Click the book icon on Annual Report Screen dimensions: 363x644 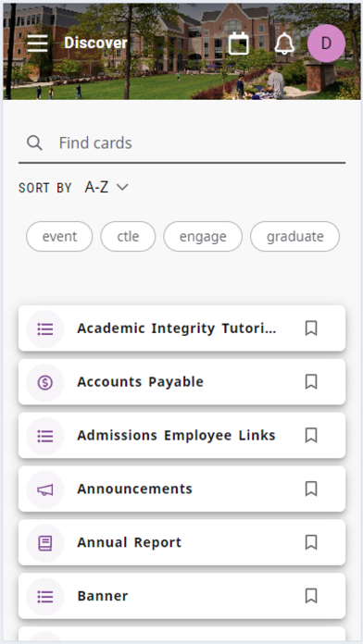[45, 543]
